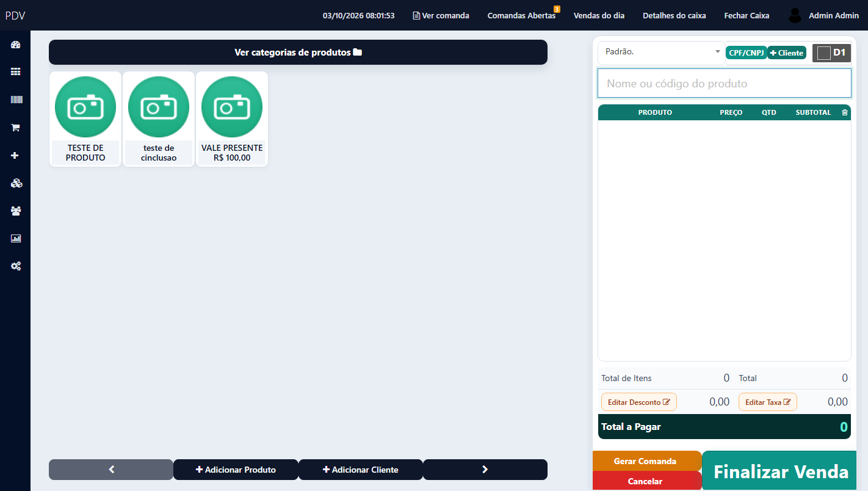Open the stacked boxes inventory icon

(16, 183)
